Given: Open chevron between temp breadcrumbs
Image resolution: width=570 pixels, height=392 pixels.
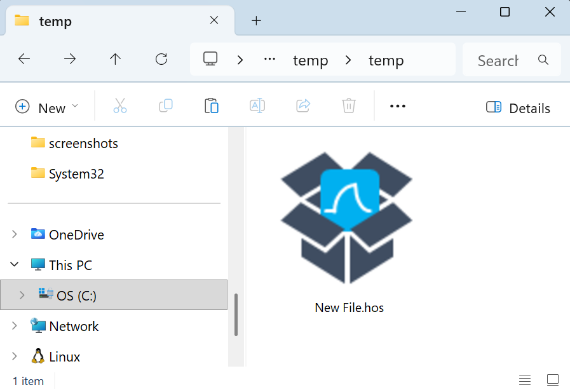Looking at the screenshot, I should coord(348,60).
